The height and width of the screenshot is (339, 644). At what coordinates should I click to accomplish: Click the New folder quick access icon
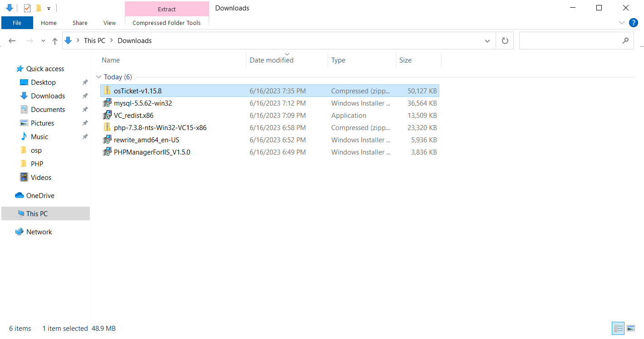click(x=39, y=8)
